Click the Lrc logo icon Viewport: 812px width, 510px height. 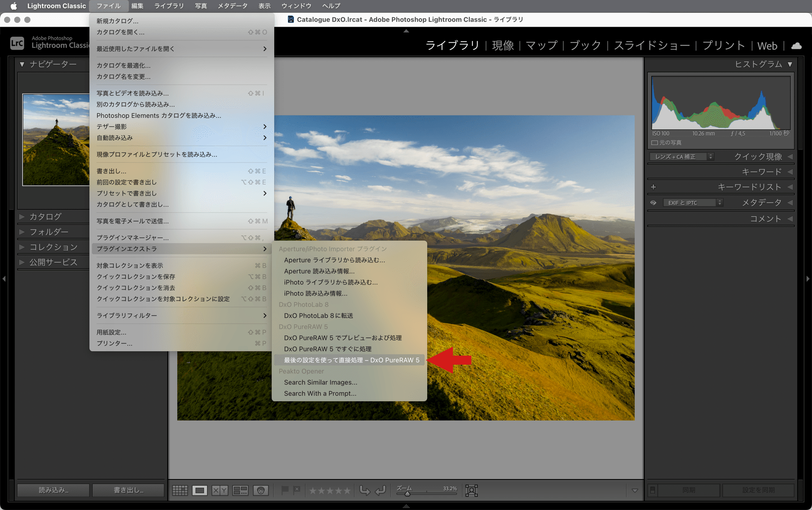tap(17, 43)
